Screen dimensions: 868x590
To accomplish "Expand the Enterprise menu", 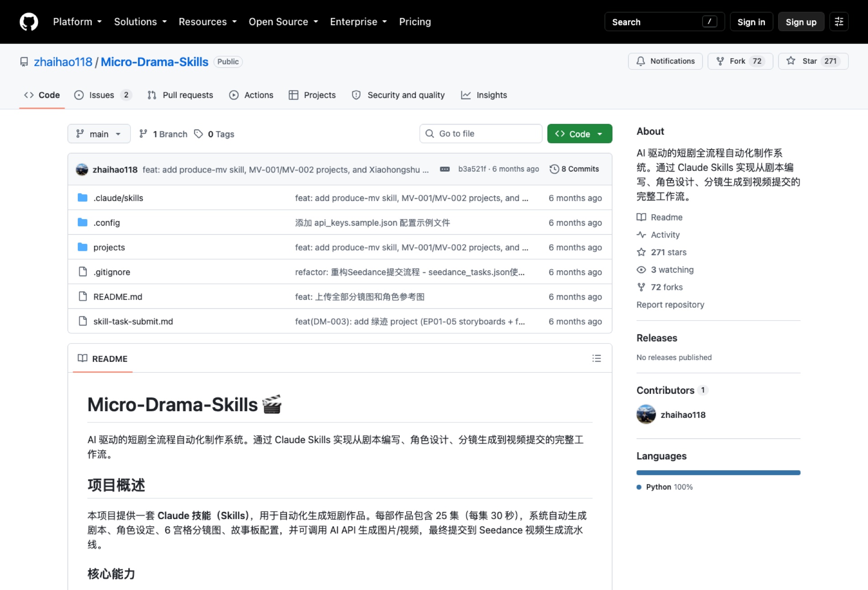I will coord(359,22).
